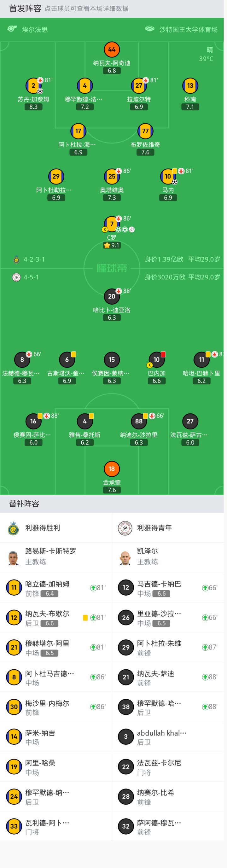Viewport: 227px width, 868px height.
Task: Click the referee whistle icon beside 埃尔法思
Action: [12, 29]
